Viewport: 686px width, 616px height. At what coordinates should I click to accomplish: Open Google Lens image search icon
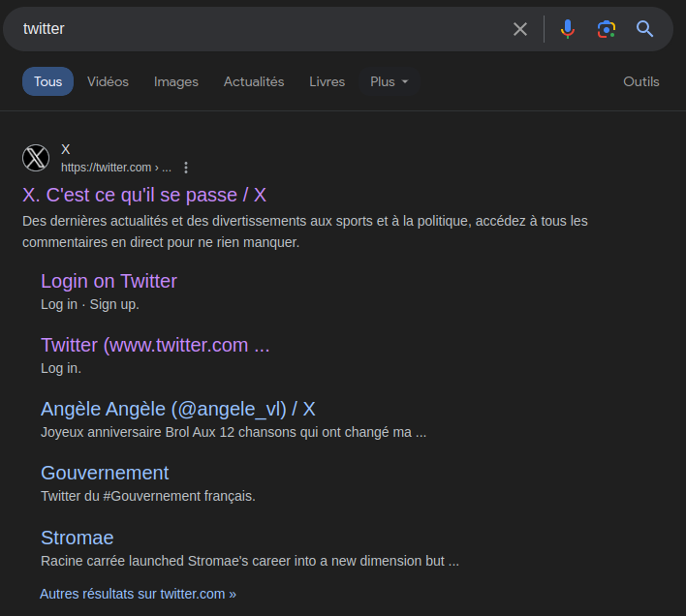[607, 29]
